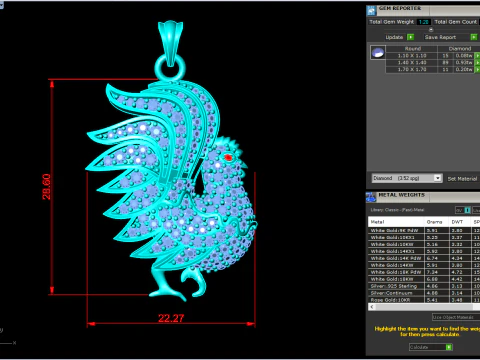Select the White Gold:18K PdW row
Viewport: 480px width, 360px height.
point(424,272)
